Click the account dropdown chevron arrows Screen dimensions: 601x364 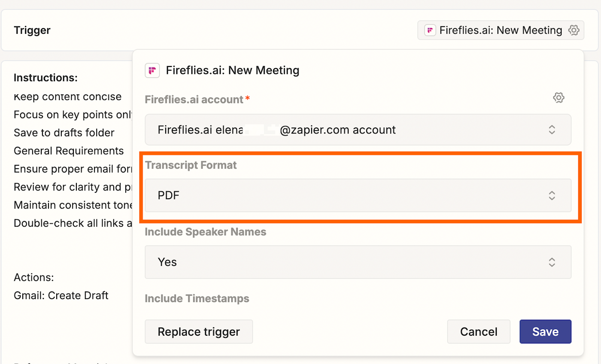[552, 130]
